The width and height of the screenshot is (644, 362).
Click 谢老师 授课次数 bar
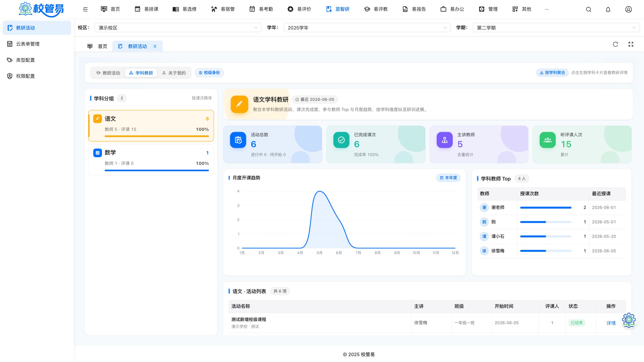pyautogui.click(x=546, y=208)
